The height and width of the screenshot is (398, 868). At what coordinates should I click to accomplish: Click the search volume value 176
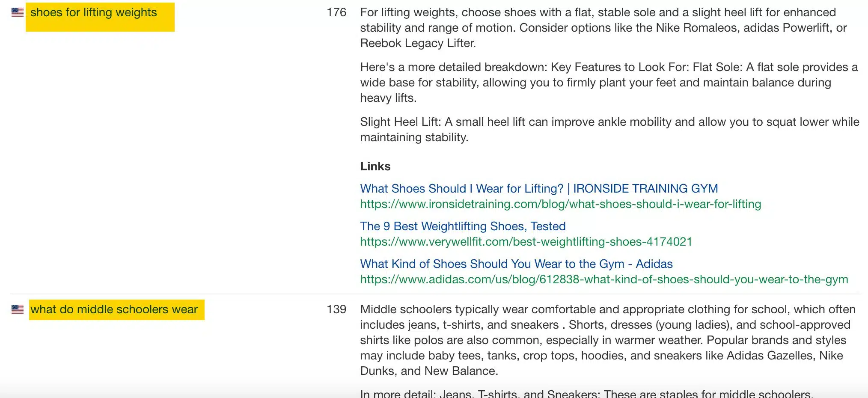pos(336,12)
